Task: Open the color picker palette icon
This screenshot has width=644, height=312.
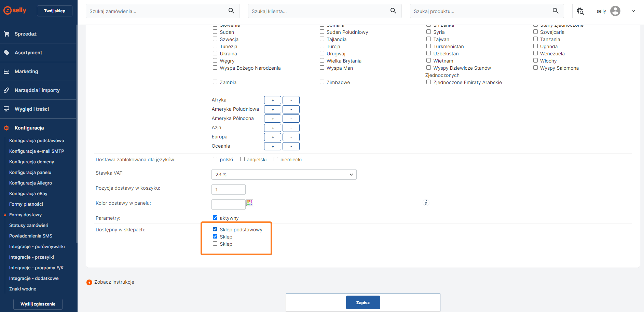Action: [250, 203]
